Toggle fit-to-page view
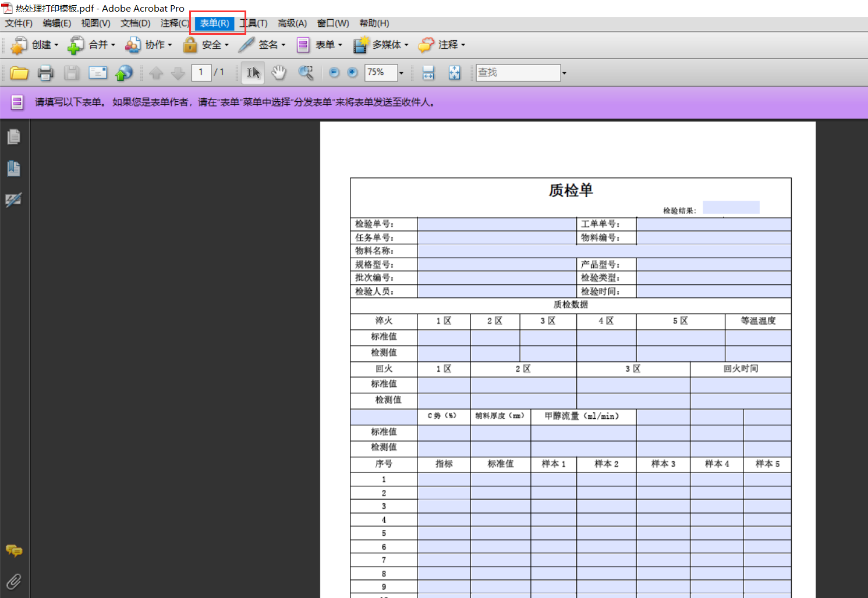 pos(454,72)
